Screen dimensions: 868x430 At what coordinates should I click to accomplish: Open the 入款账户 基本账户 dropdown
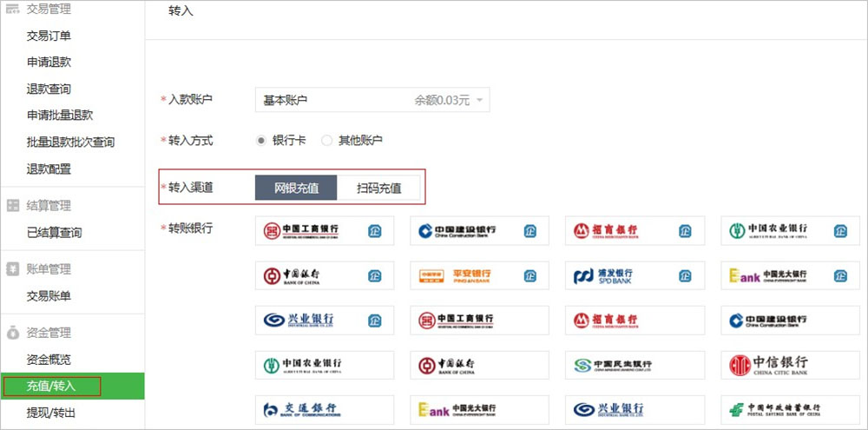(372, 100)
